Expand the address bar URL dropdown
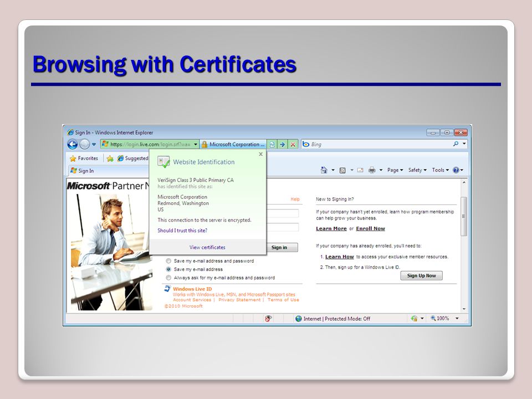Image resolution: width=532 pixels, height=399 pixels. [x=196, y=144]
